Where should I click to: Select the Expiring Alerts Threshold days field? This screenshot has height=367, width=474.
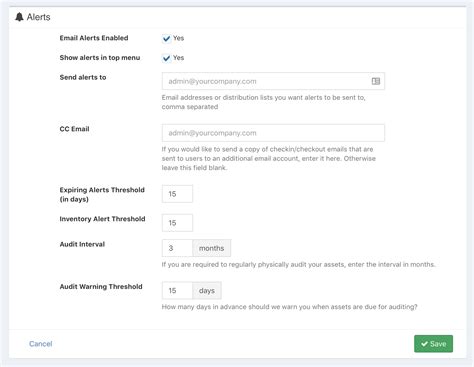click(x=177, y=194)
